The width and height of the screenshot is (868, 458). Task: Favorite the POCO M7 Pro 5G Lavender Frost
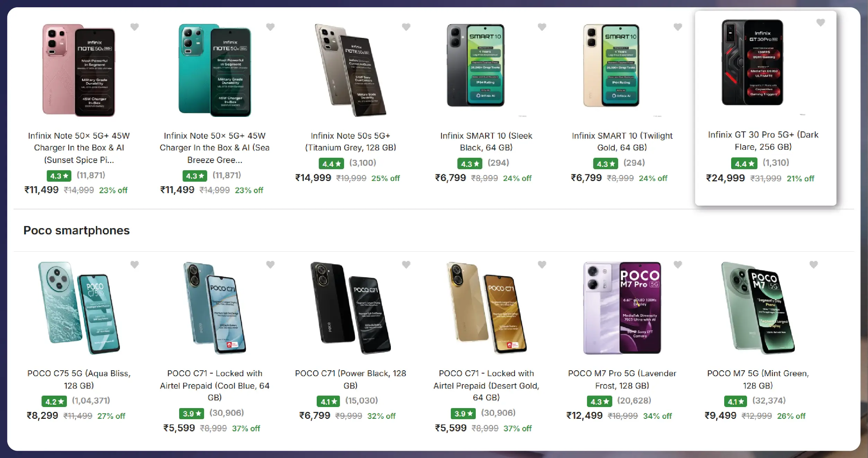pos(678,265)
